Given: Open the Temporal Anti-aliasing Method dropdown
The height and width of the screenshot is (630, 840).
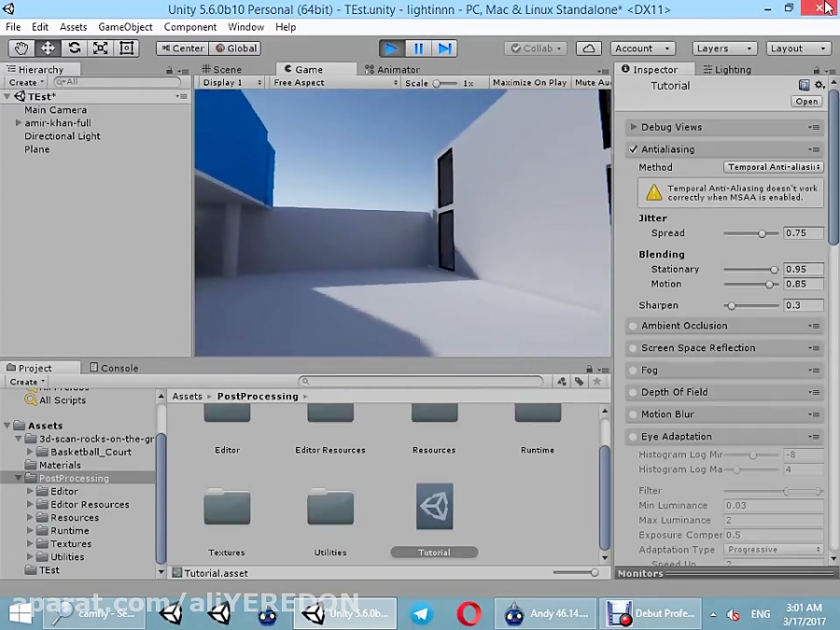Looking at the screenshot, I should (773, 166).
